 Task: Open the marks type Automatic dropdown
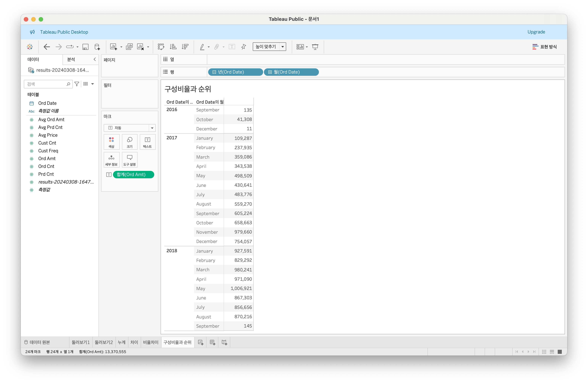130,128
